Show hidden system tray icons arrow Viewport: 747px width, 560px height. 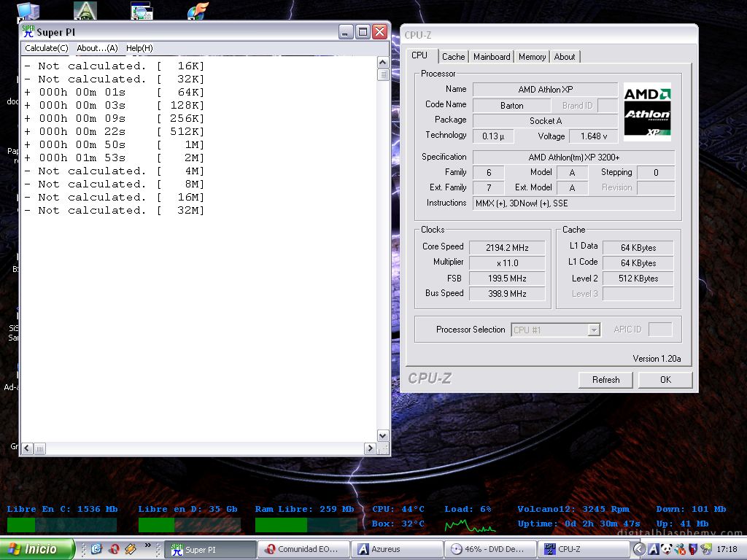639,549
